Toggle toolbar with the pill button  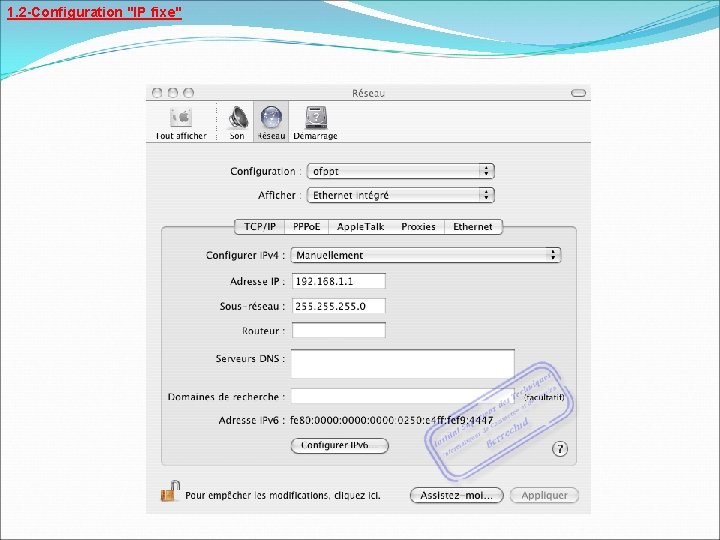tap(578, 93)
